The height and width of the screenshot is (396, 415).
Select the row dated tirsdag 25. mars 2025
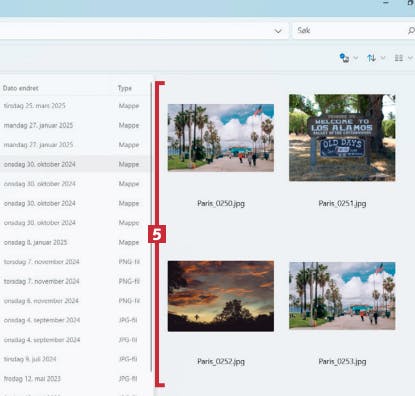pyautogui.click(x=75, y=106)
